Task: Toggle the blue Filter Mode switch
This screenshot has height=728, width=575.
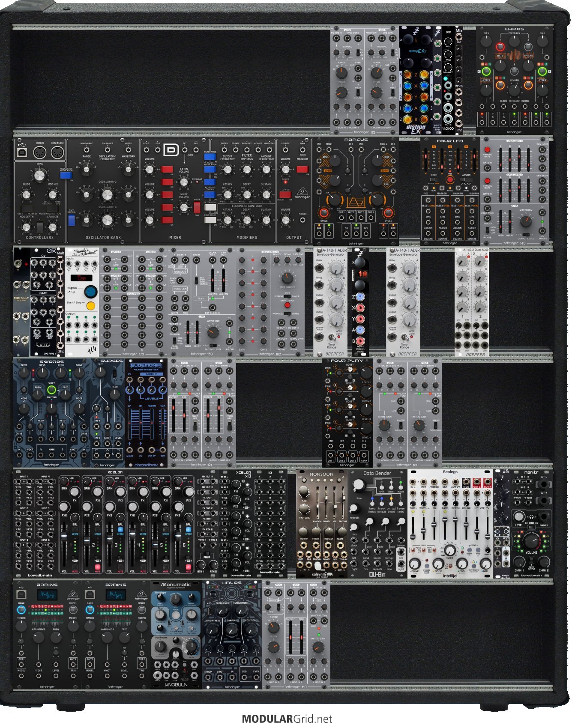Action: pos(210,157)
